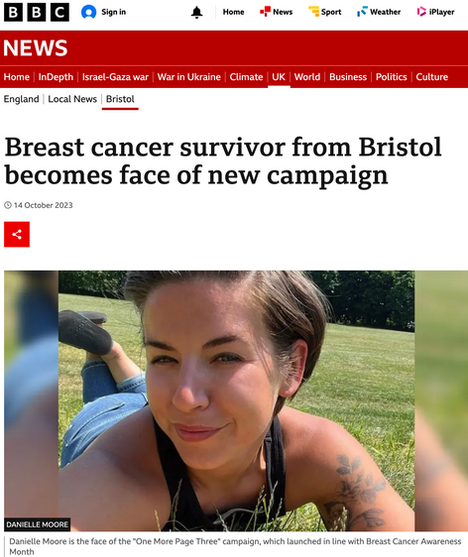The image size is (468, 557).
Task: Click the red share button
Action: [x=17, y=234]
